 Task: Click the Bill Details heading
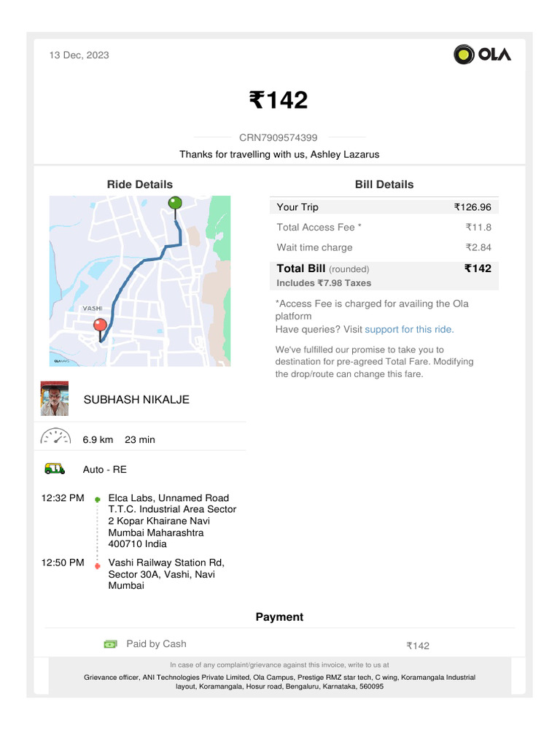point(384,185)
